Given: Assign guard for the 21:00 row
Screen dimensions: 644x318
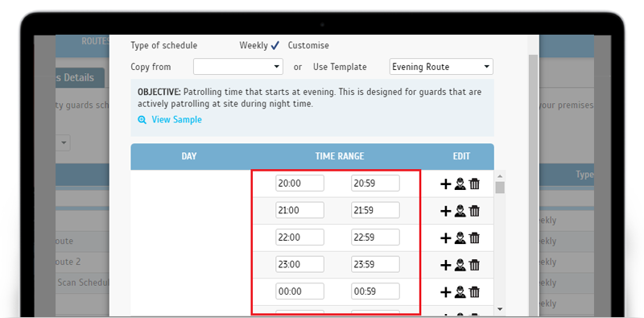Looking at the screenshot, I should point(460,211).
